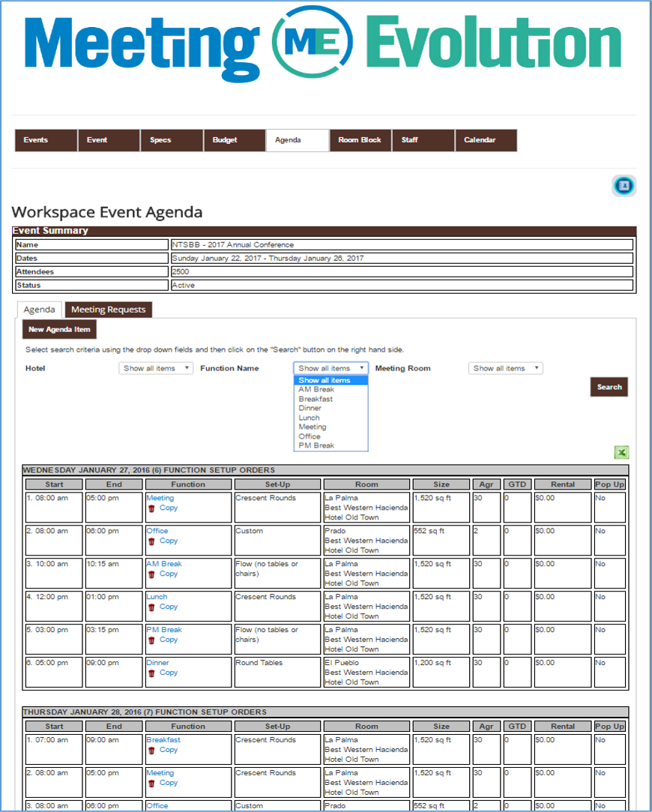Delete PM Break item trash icon
Screen dimensions: 652x812
click(x=151, y=640)
